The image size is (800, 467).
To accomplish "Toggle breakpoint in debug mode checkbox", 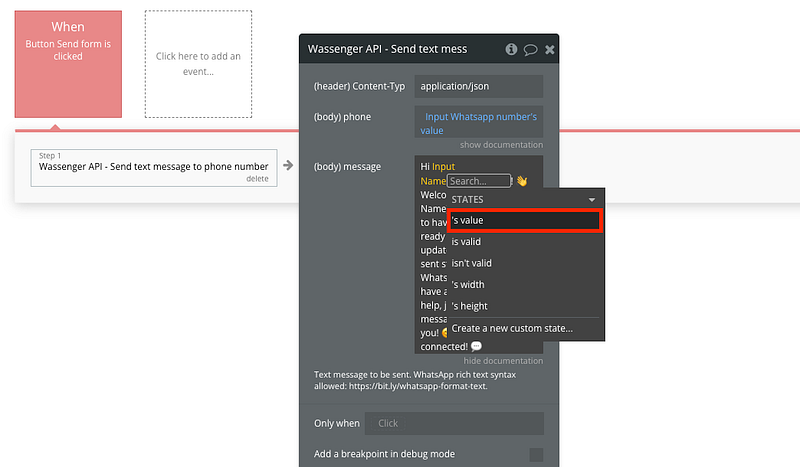I will (x=536, y=455).
